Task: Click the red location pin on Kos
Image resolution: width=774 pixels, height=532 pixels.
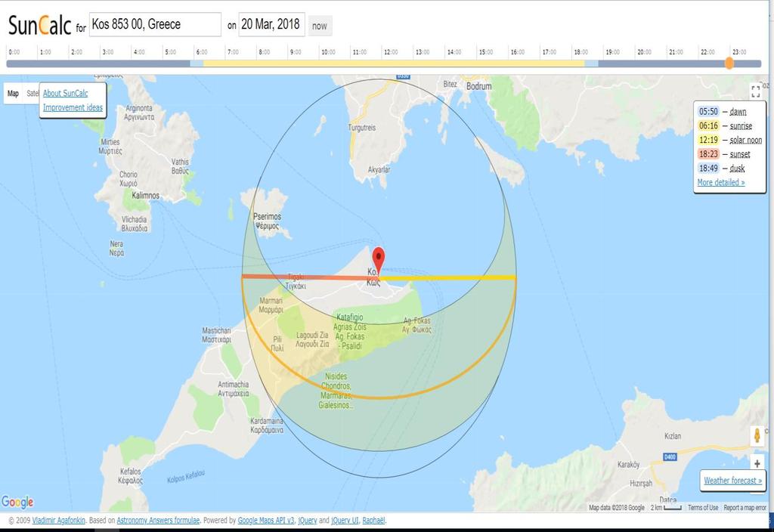Action: click(x=378, y=260)
